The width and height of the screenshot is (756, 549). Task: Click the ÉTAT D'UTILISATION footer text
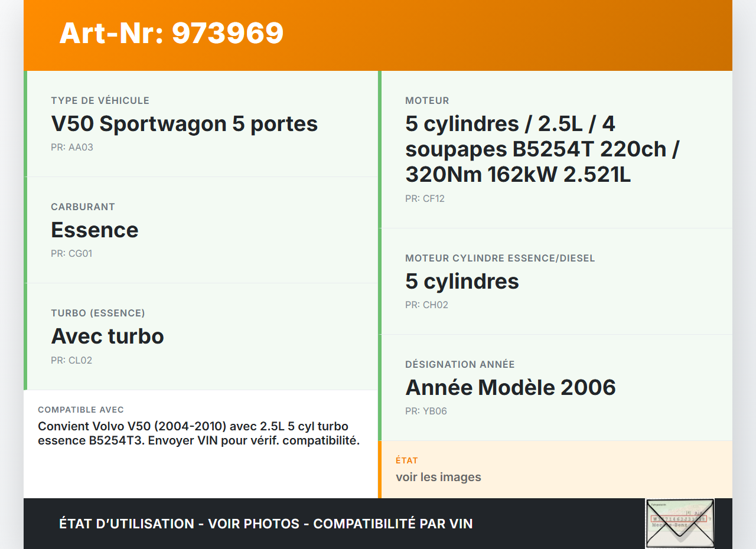coord(266,524)
